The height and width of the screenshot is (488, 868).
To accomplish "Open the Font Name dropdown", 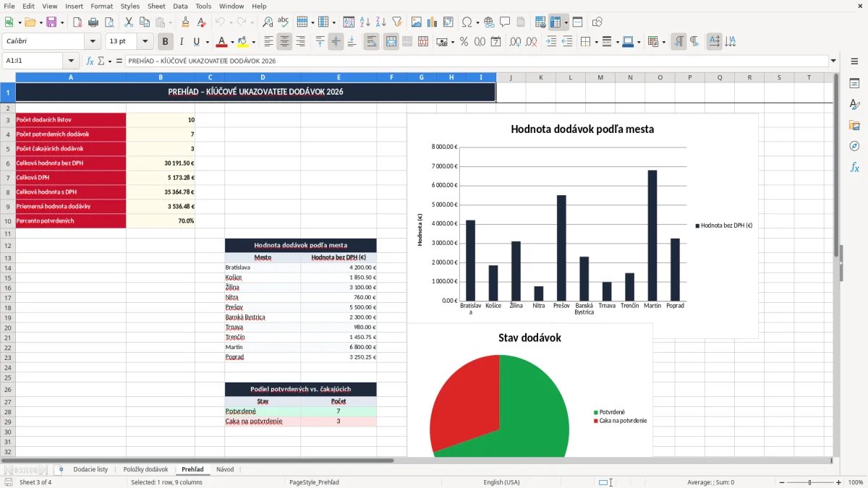I will tap(93, 42).
